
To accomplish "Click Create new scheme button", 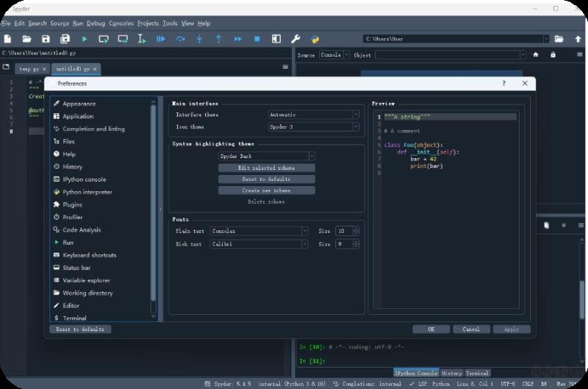I will point(266,190).
